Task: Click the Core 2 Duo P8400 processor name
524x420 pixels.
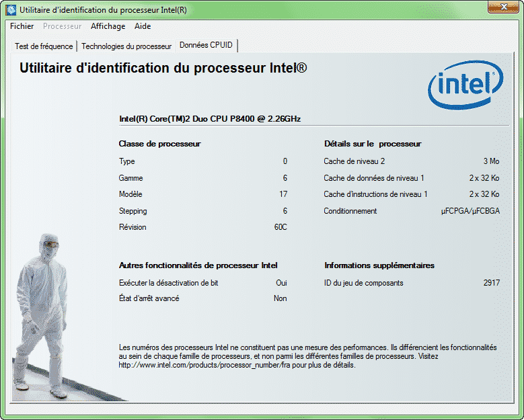Action: tap(210, 119)
